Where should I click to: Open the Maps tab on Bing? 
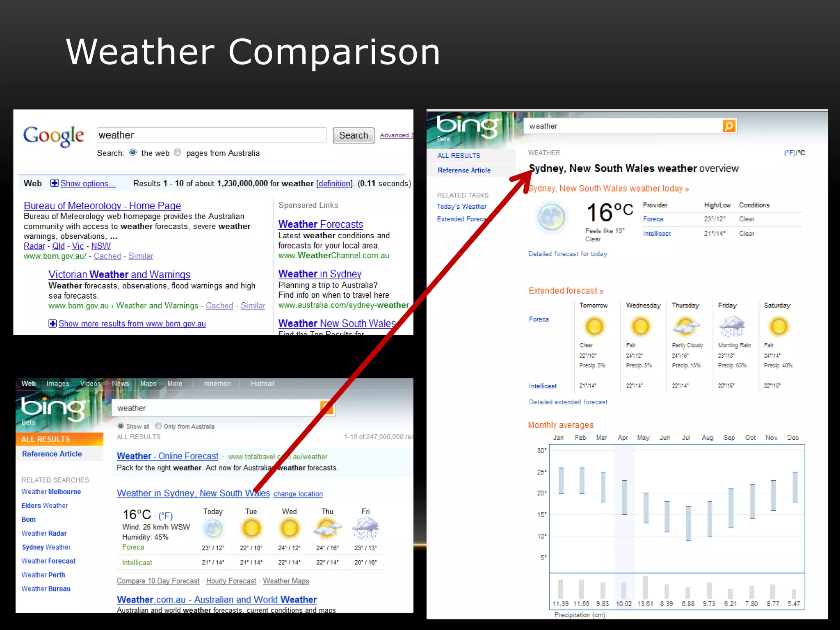(x=148, y=383)
